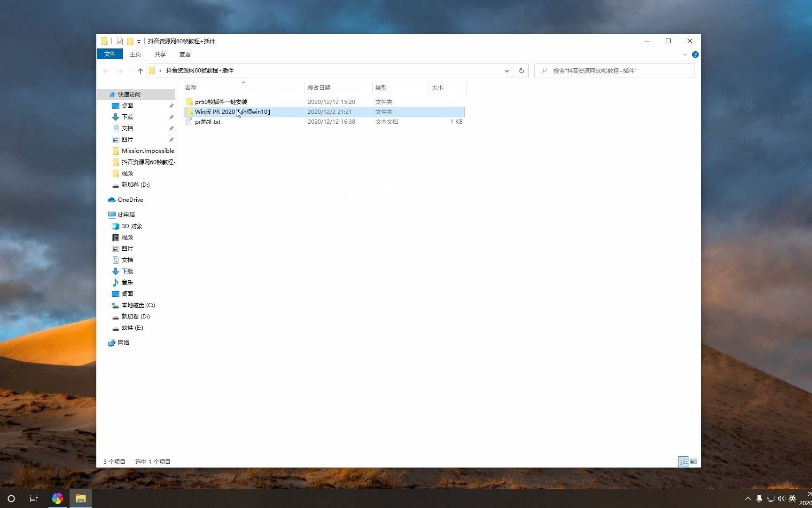Switch to details view layout icon
Image resolution: width=812 pixels, height=508 pixels.
pyautogui.click(x=683, y=461)
